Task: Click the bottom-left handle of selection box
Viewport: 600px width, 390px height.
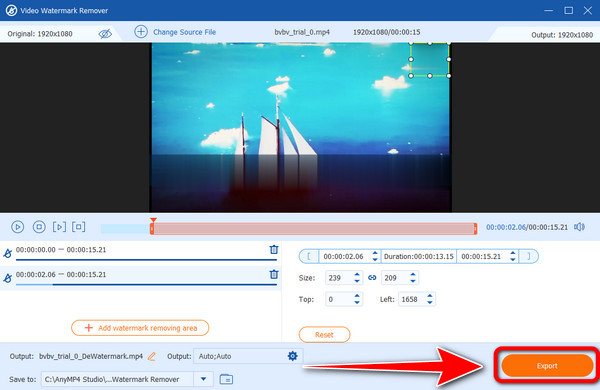Action: click(x=411, y=76)
